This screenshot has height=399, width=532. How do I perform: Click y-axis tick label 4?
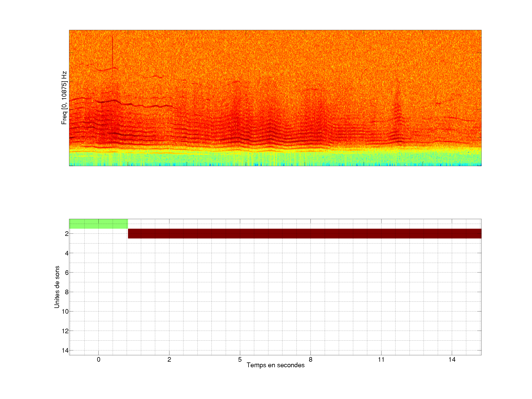coord(67,253)
